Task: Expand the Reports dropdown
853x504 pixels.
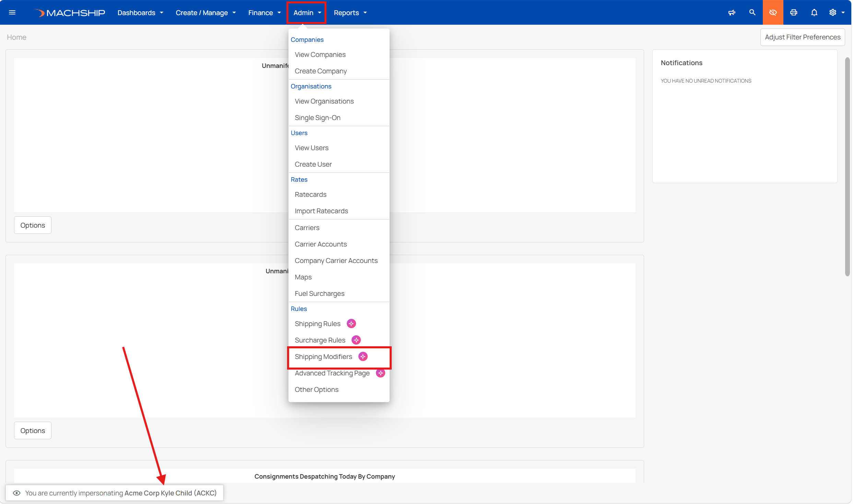Action: coord(350,13)
